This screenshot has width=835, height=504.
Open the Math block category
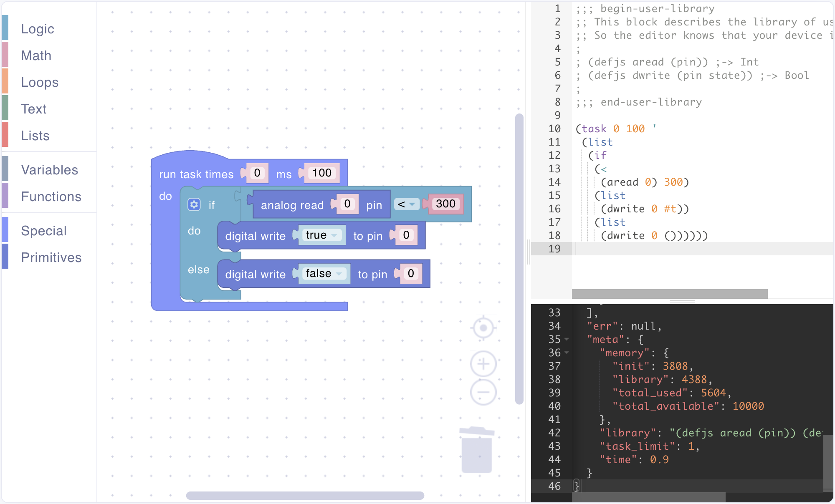click(x=36, y=55)
